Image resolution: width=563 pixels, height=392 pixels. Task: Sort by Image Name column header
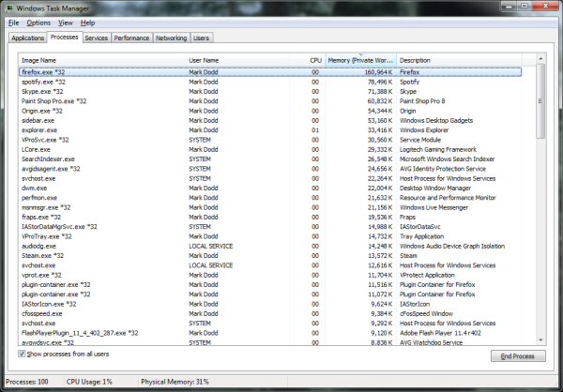[x=102, y=60]
